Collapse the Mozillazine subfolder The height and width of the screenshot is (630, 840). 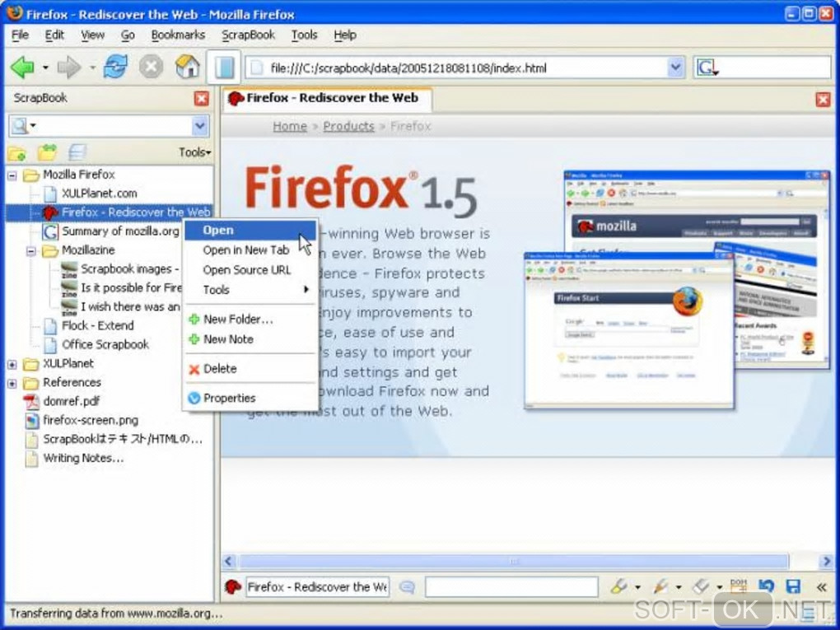tap(30, 250)
